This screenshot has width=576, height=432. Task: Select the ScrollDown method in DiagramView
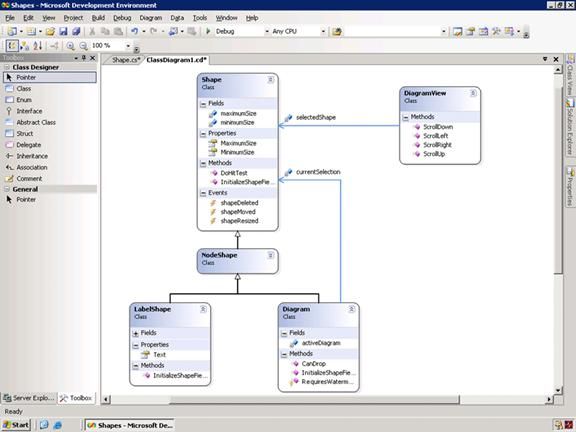[x=438, y=127]
